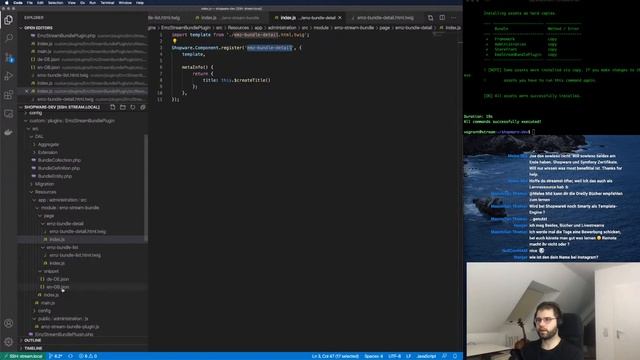Expand the TIMELINE section
Screen dimensions: 640x360
click(33, 348)
